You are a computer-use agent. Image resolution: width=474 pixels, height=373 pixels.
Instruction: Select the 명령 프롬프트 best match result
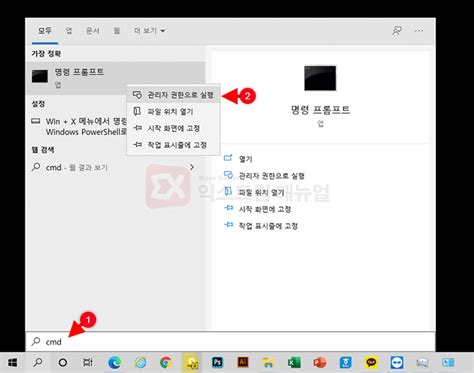(115, 78)
